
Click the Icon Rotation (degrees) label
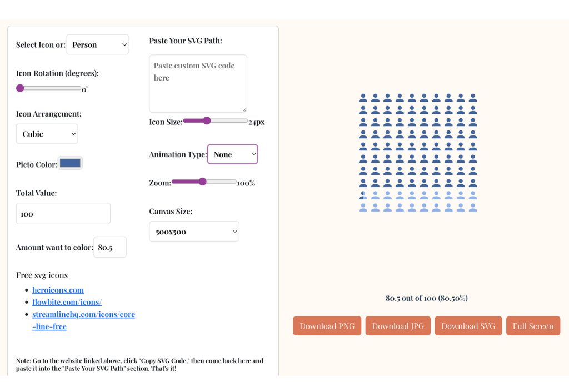coord(57,73)
